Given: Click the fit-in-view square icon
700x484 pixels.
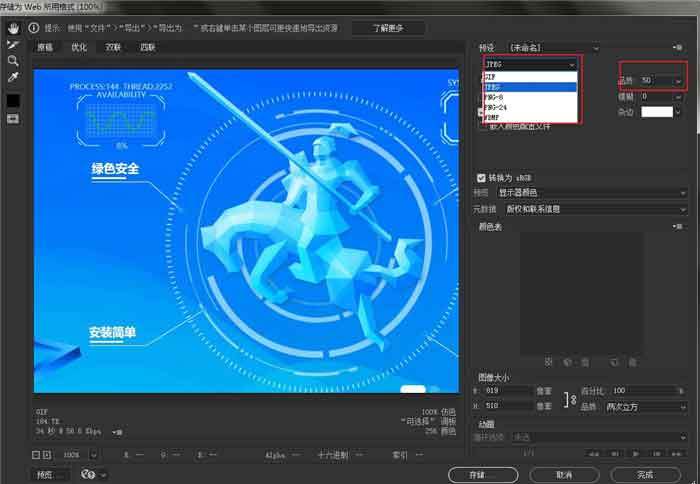Looking at the screenshot, I should pos(36,455).
